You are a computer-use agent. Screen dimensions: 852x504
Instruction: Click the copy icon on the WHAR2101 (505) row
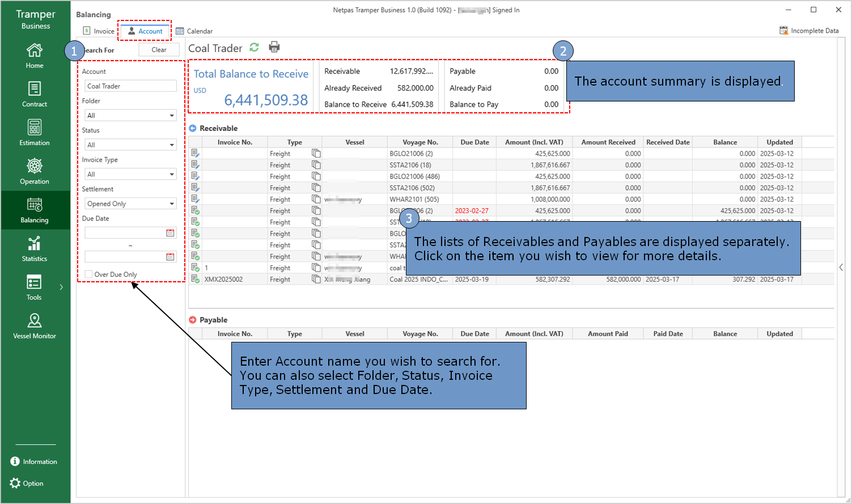[x=316, y=199]
